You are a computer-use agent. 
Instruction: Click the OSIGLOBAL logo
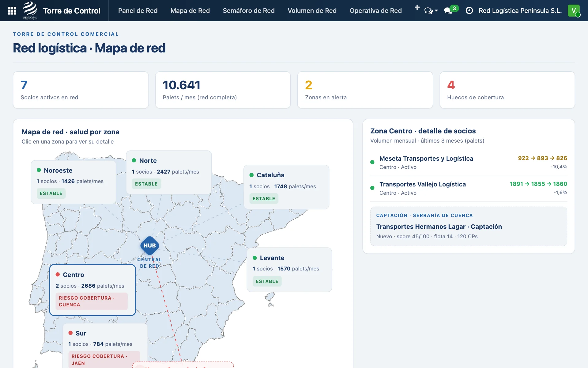click(30, 10)
